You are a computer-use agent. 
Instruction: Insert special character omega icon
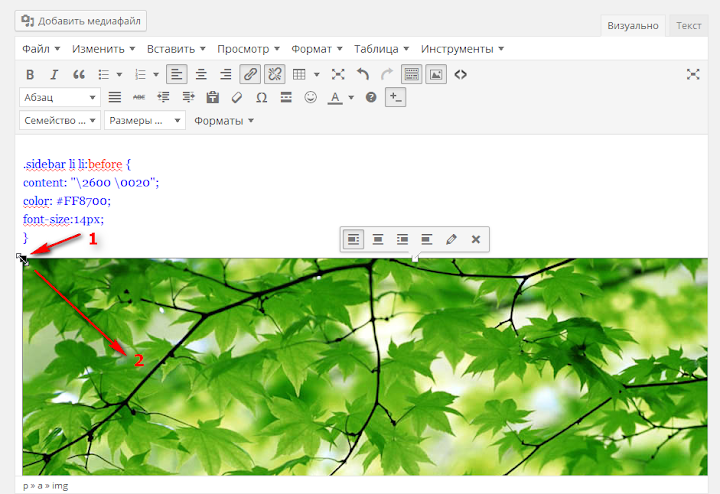click(x=261, y=97)
